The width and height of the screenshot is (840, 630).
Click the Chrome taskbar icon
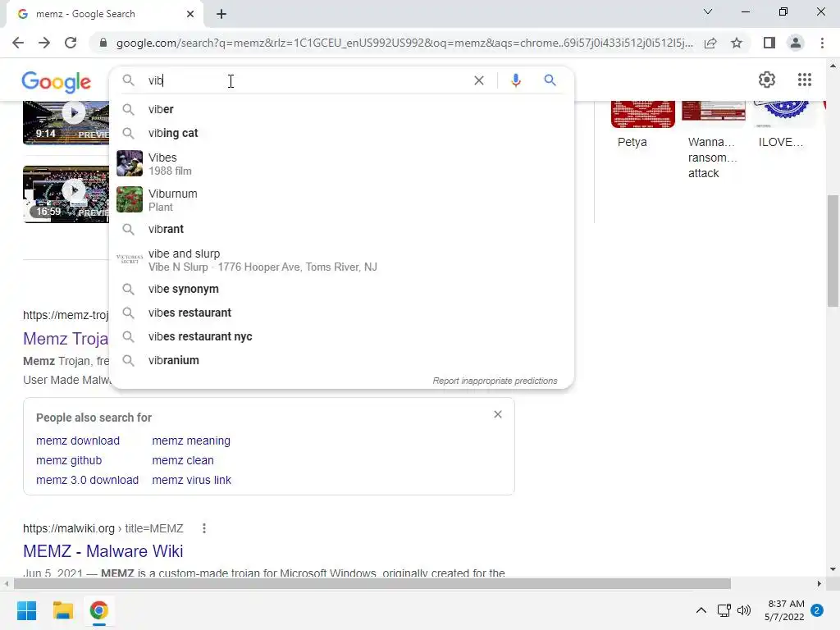coord(99,610)
